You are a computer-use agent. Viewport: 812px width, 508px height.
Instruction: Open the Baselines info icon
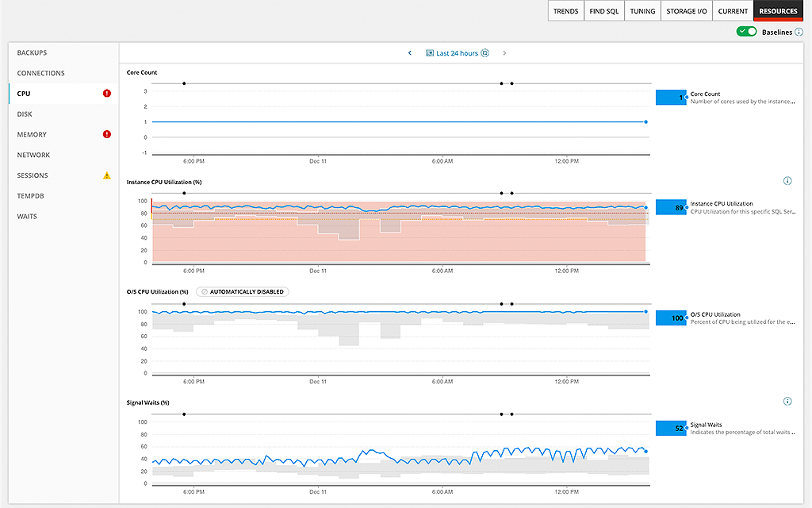point(800,32)
